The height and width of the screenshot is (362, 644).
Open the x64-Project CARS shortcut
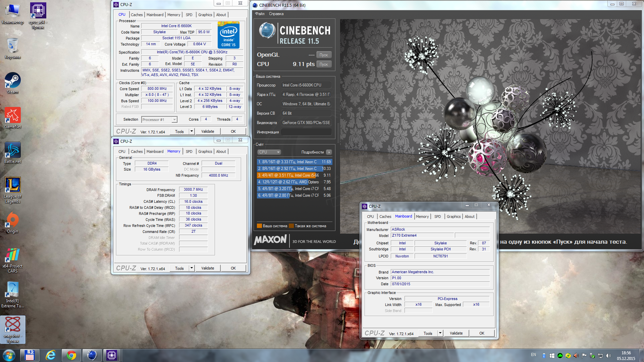[12, 260]
